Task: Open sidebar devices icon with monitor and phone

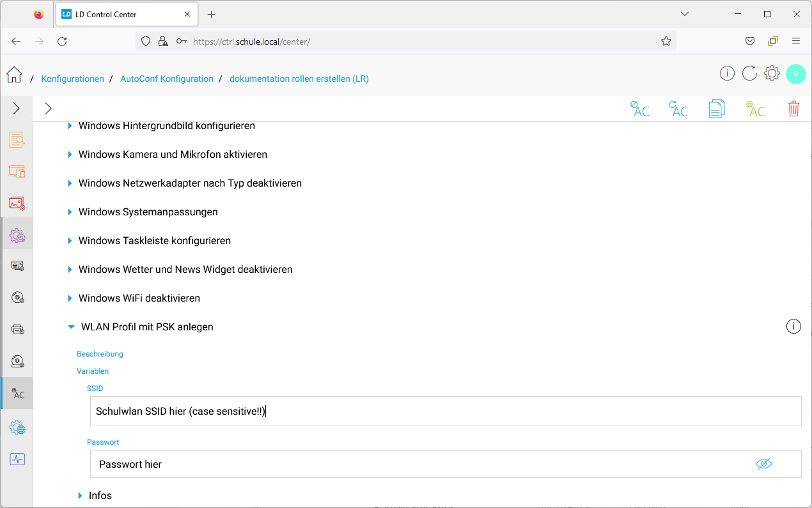Action: point(17,171)
